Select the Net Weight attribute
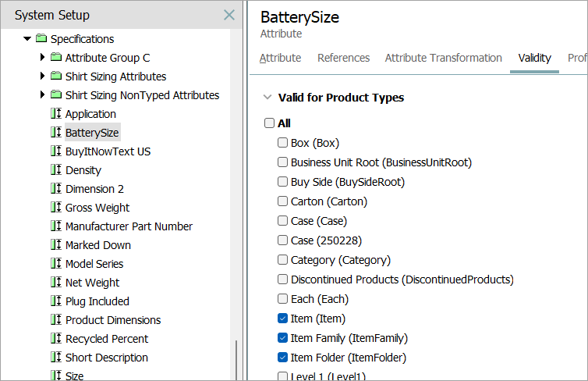Viewport: 588px width, 381px height. coord(92,283)
